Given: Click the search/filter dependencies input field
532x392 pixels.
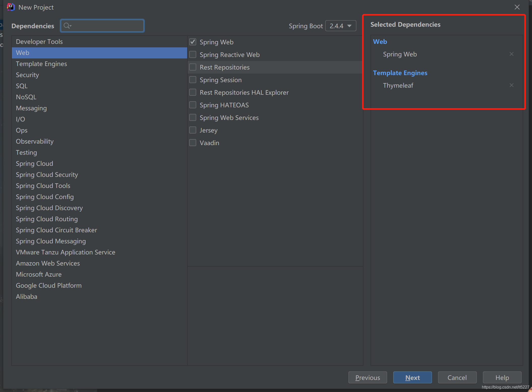Looking at the screenshot, I should [103, 26].
